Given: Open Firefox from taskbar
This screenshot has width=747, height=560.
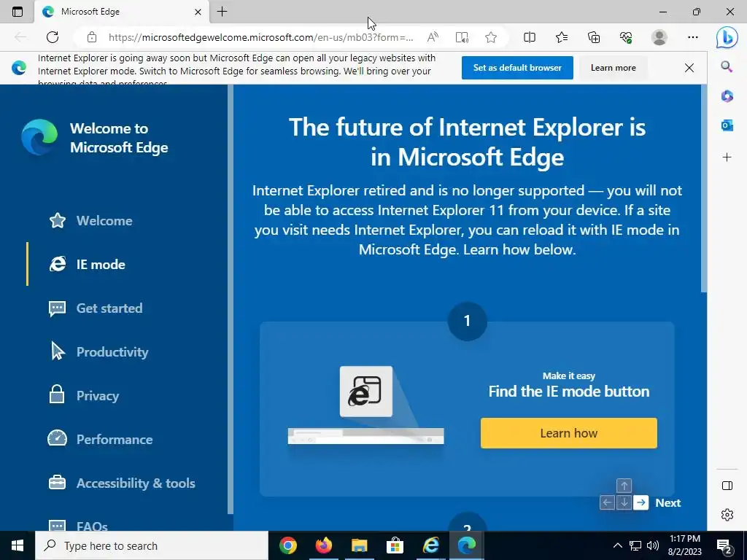Looking at the screenshot, I should 323,545.
